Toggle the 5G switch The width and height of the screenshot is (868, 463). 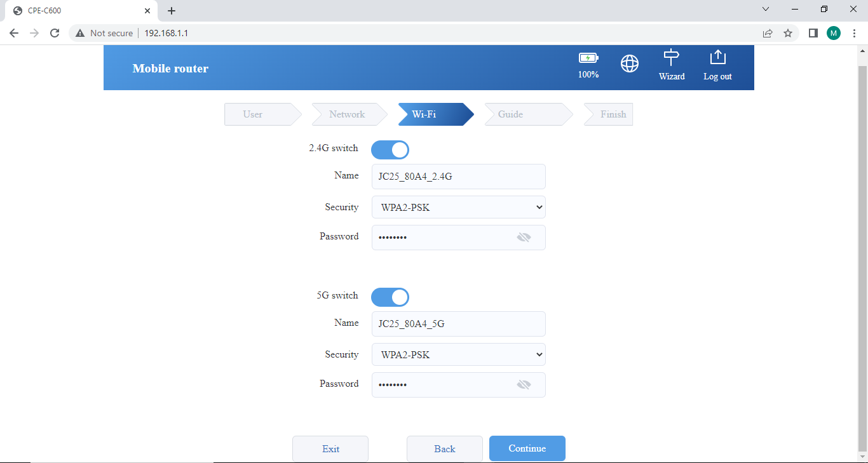pos(390,297)
